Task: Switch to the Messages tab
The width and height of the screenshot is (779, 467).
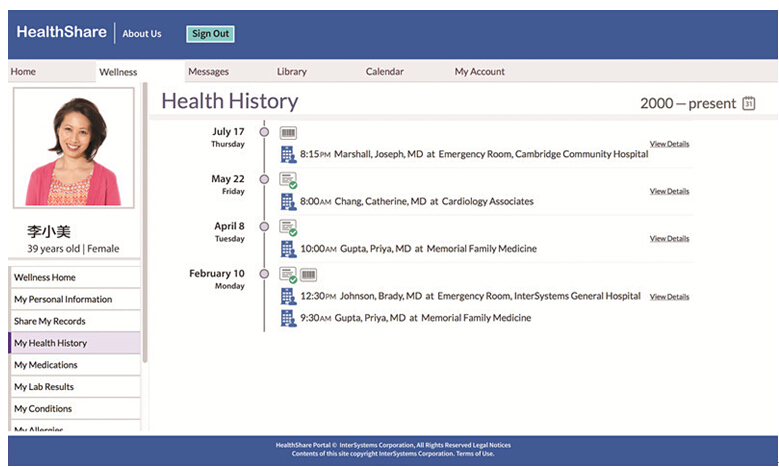Action: point(208,72)
